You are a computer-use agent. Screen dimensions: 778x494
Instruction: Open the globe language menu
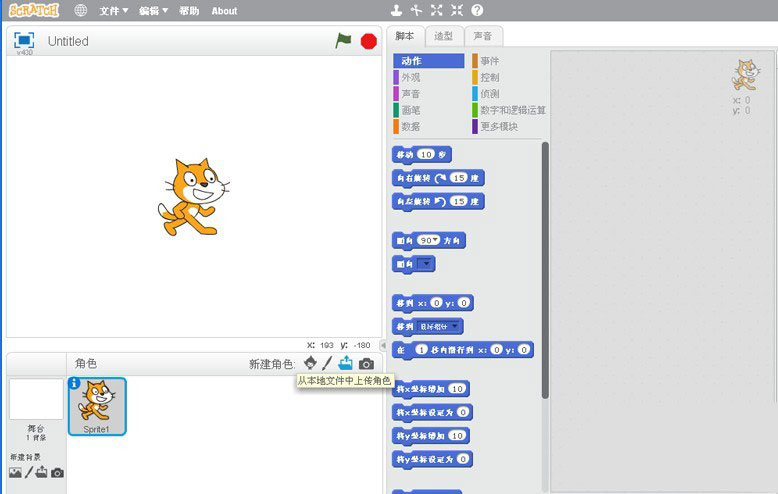(80, 11)
